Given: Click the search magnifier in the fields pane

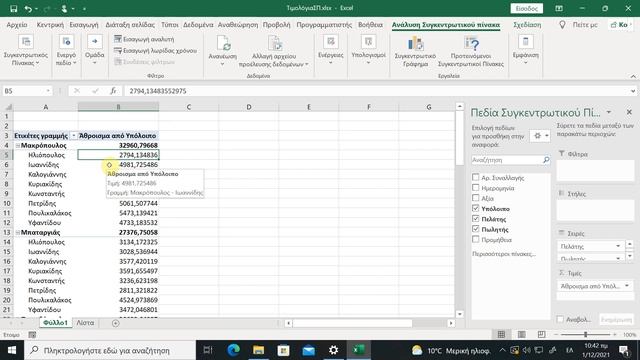Looking at the screenshot, I should pyautogui.click(x=546, y=160).
